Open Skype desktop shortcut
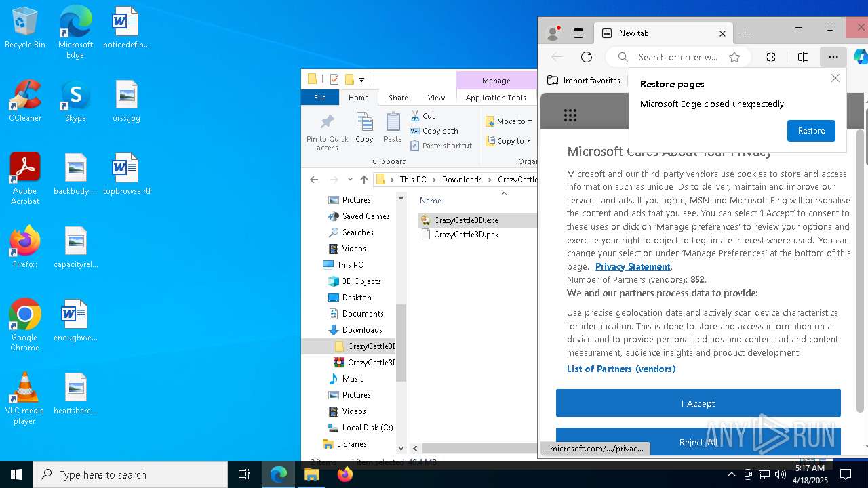Screen dimensions: 868x488 (x=75, y=102)
